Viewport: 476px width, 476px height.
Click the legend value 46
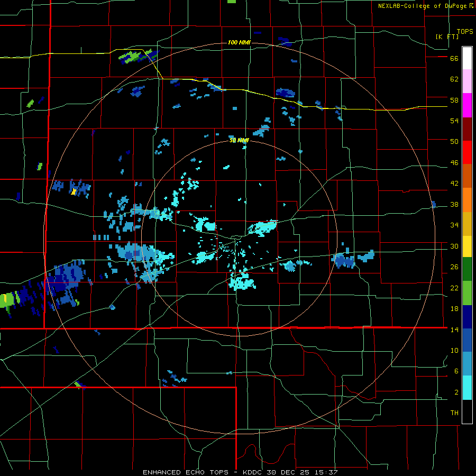point(454,163)
